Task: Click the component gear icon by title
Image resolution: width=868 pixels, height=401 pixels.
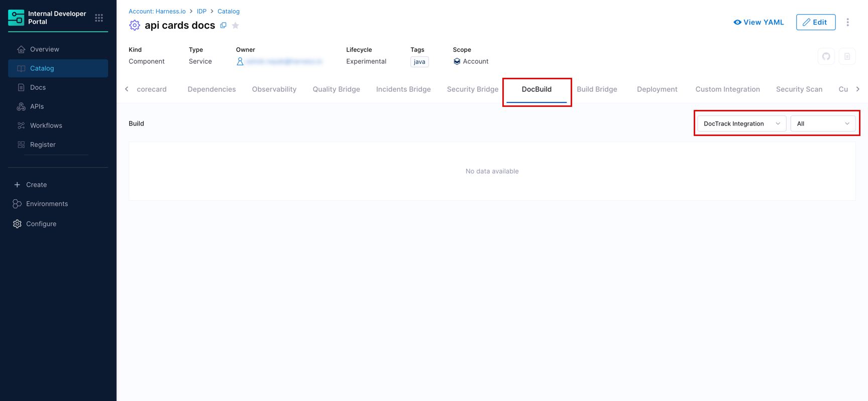Action: click(x=135, y=25)
